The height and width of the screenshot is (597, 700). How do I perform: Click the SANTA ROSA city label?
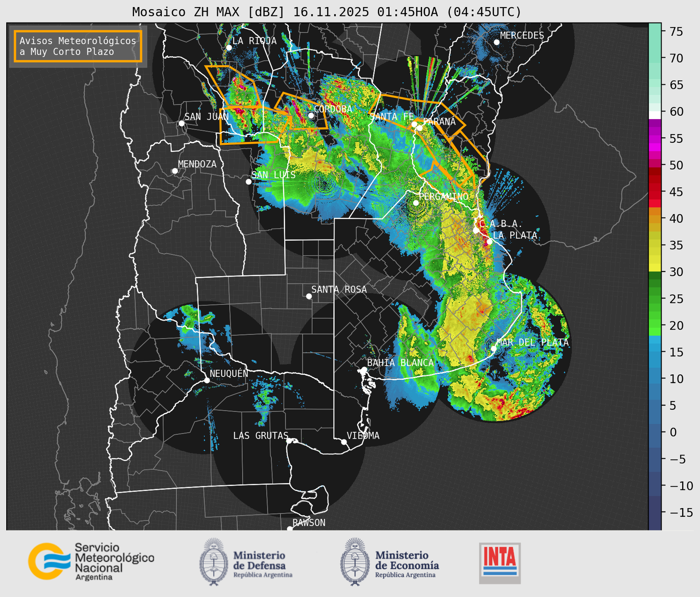339,289
